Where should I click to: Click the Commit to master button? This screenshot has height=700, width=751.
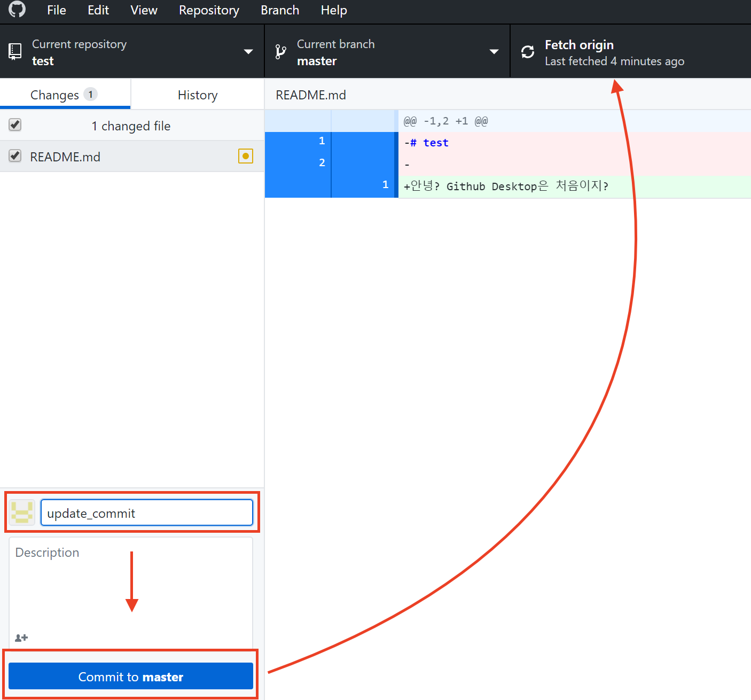[131, 676]
